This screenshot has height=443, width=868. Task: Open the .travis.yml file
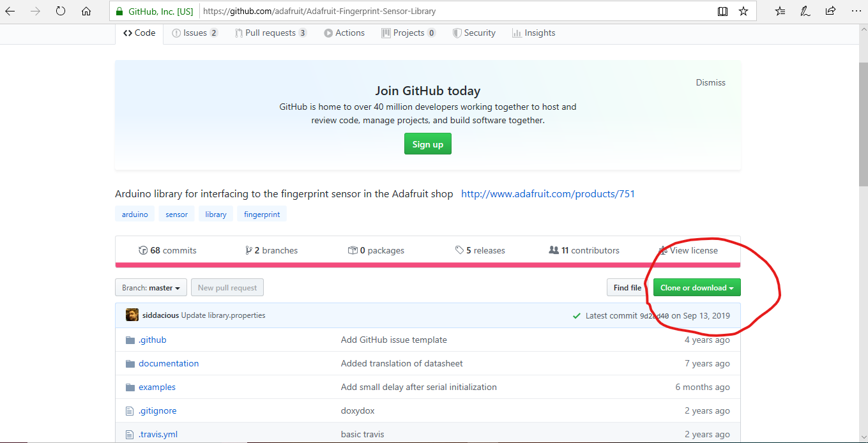pos(158,434)
